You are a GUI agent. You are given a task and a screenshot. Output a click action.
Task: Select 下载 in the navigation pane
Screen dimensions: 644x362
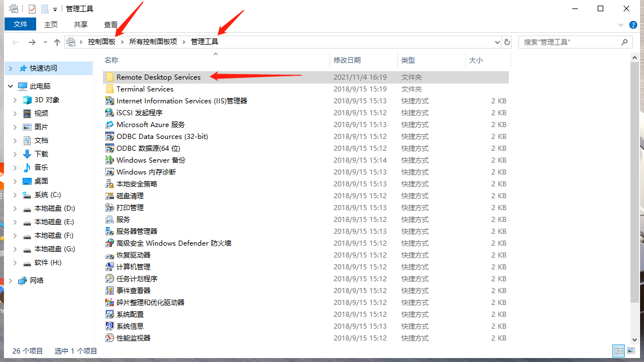click(41, 154)
